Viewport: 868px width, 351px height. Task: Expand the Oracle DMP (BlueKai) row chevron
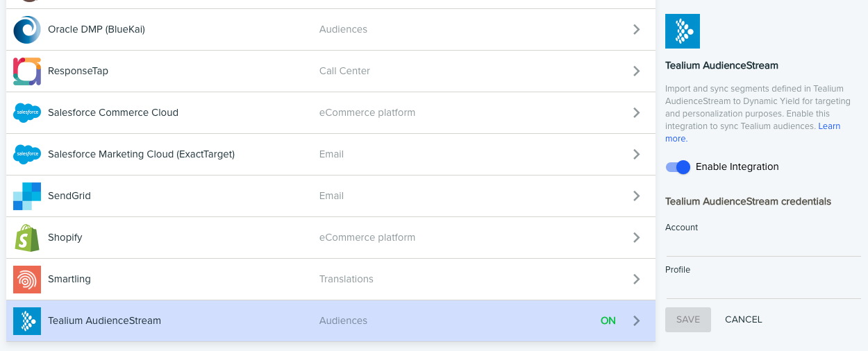636,30
